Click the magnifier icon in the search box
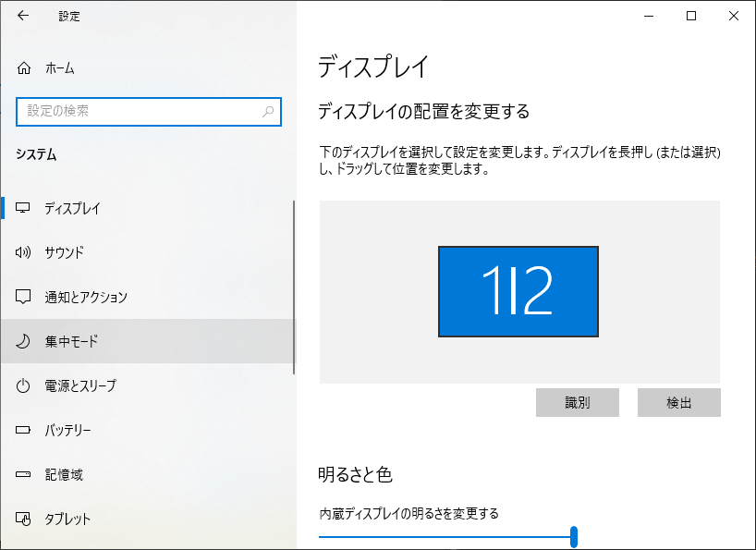756x550 pixels. tap(268, 111)
